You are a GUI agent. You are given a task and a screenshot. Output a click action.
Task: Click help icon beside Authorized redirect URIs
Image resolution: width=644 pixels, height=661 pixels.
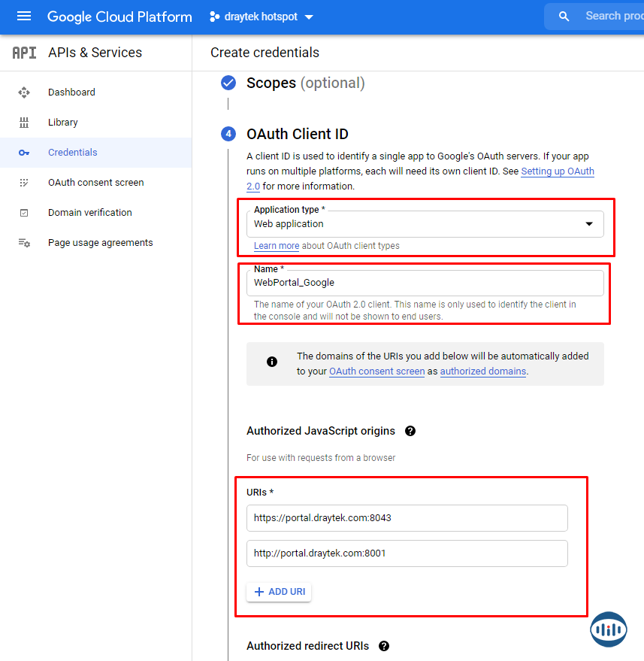tap(384, 646)
